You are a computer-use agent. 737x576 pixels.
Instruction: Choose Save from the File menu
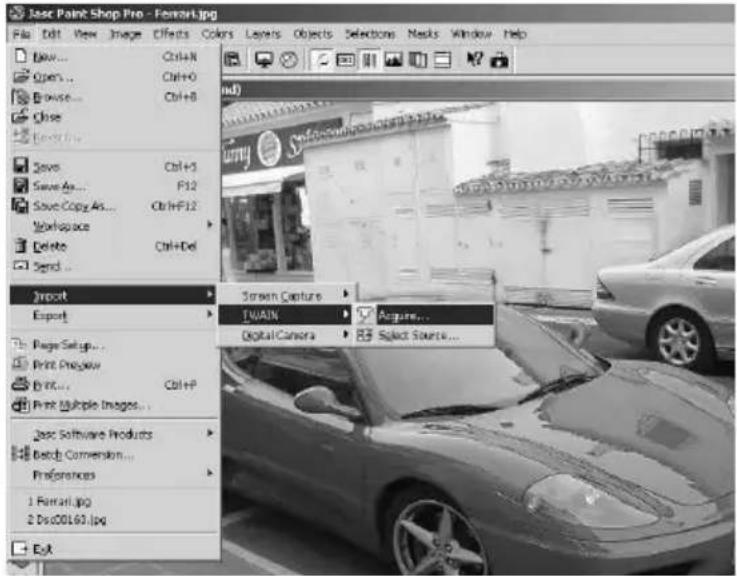[113, 166]
